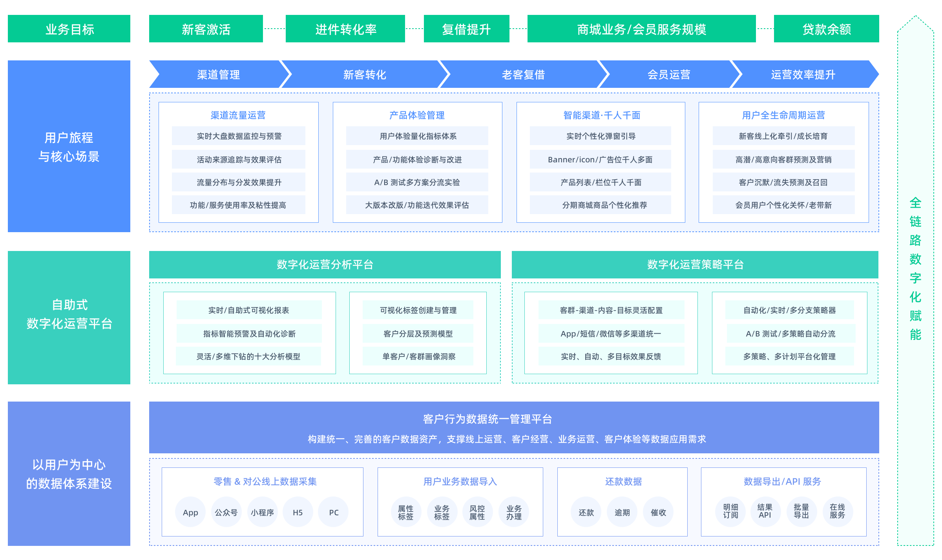
Task: Select 客户分层及预测模型 item
Action: (418, 333)
